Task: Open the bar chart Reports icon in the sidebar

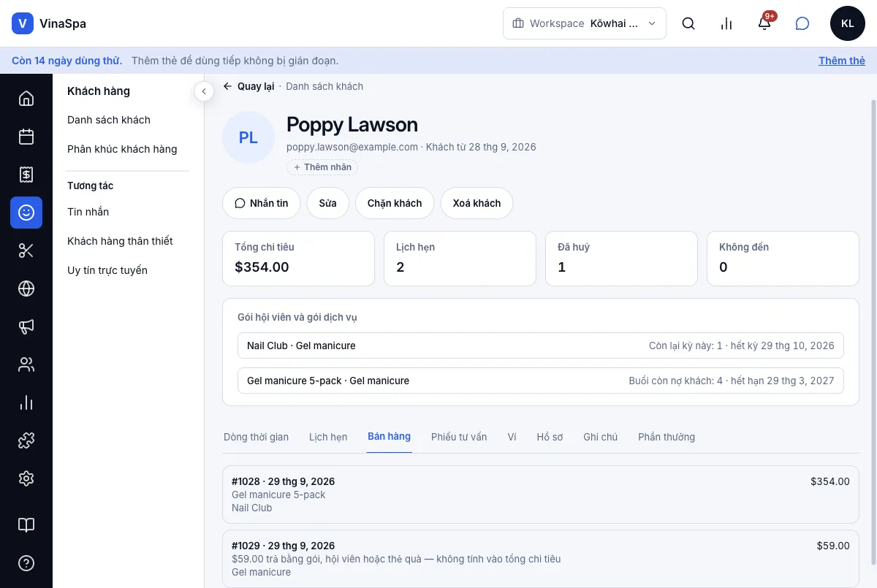Action: 26,402
